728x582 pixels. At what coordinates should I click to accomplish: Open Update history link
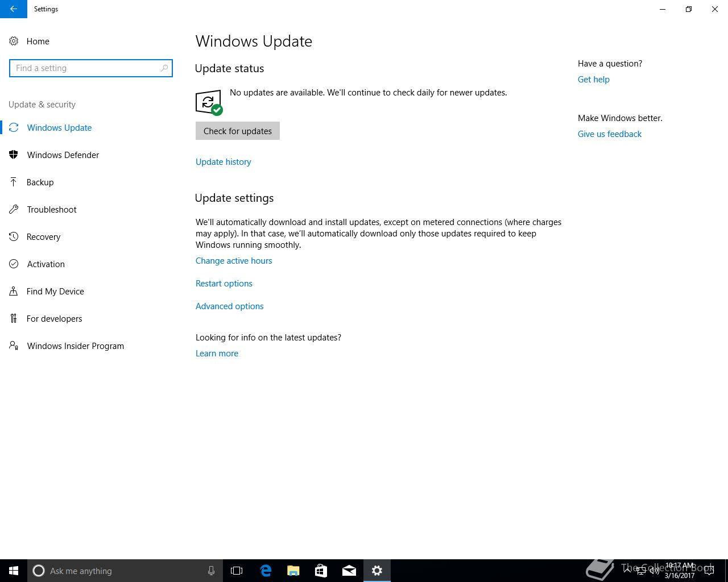coord(224,162)
